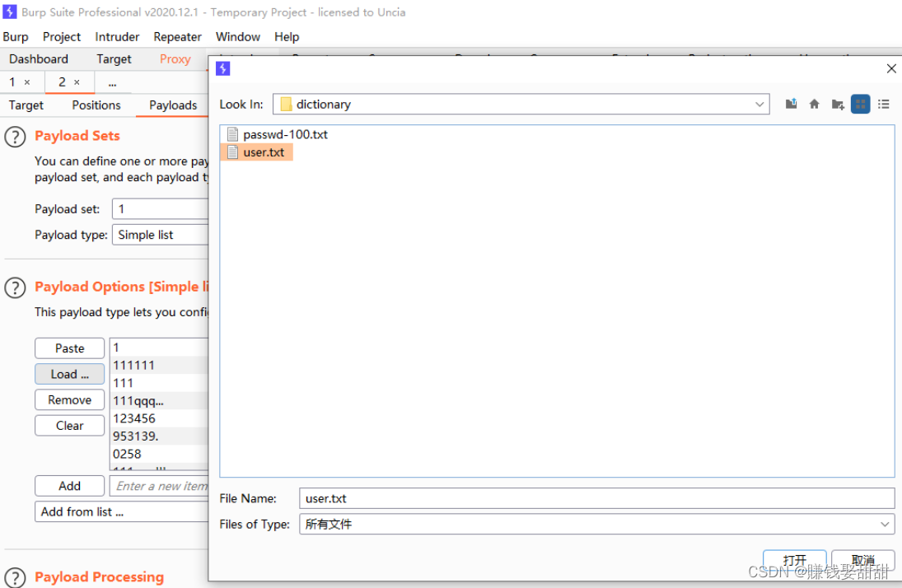Go to Home folder icon

[814, 104]
